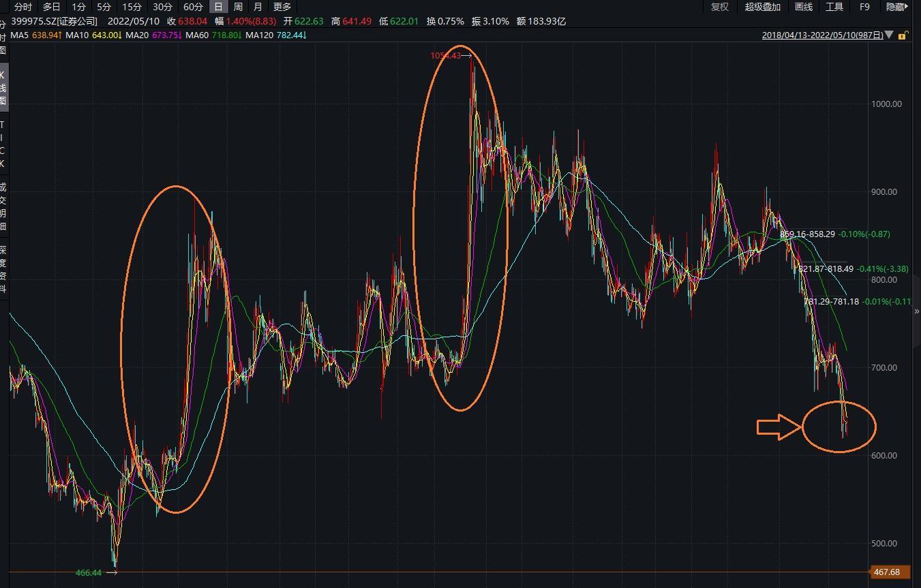Viewport: 921px width, 588px height.
Task: Open the 成交明细 side tab
Action: (3, 206)
